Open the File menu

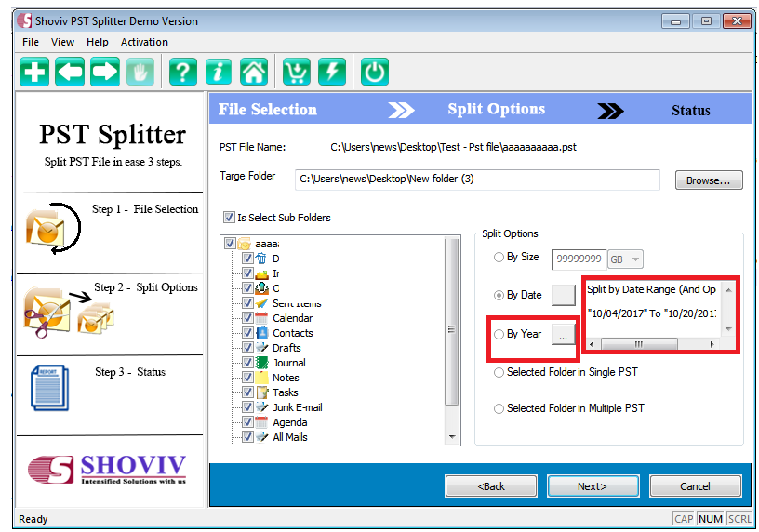31,42
